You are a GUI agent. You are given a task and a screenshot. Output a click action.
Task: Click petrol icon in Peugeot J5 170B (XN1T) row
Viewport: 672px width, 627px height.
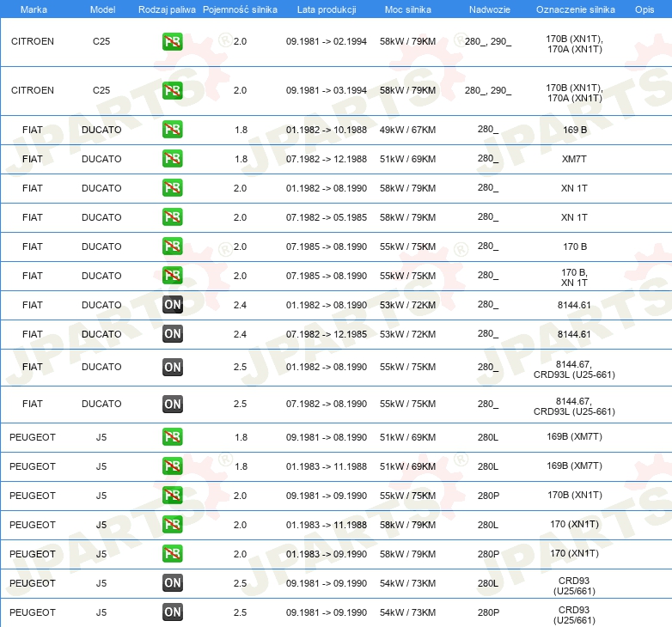click(x=172, y=496)
